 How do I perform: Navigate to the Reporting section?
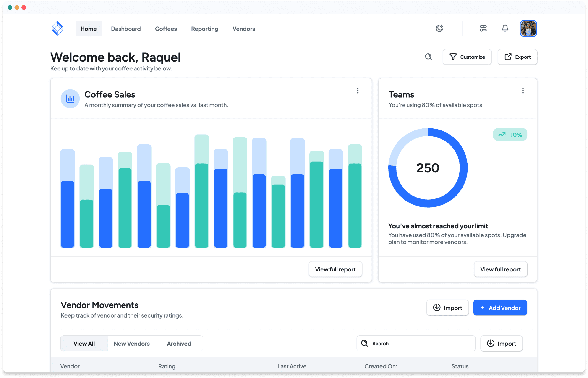pyautogui.click(x=204, y=29)
